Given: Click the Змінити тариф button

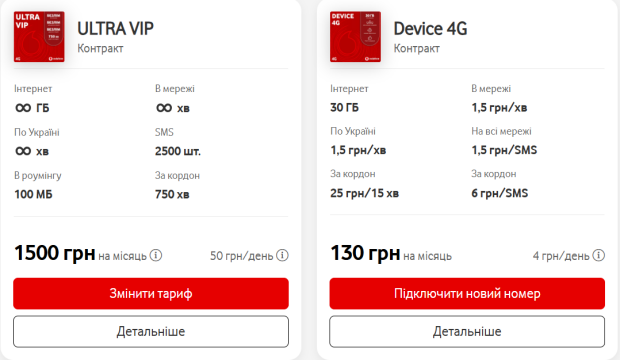Looking at the screenshot, I should tap(151, 294).
